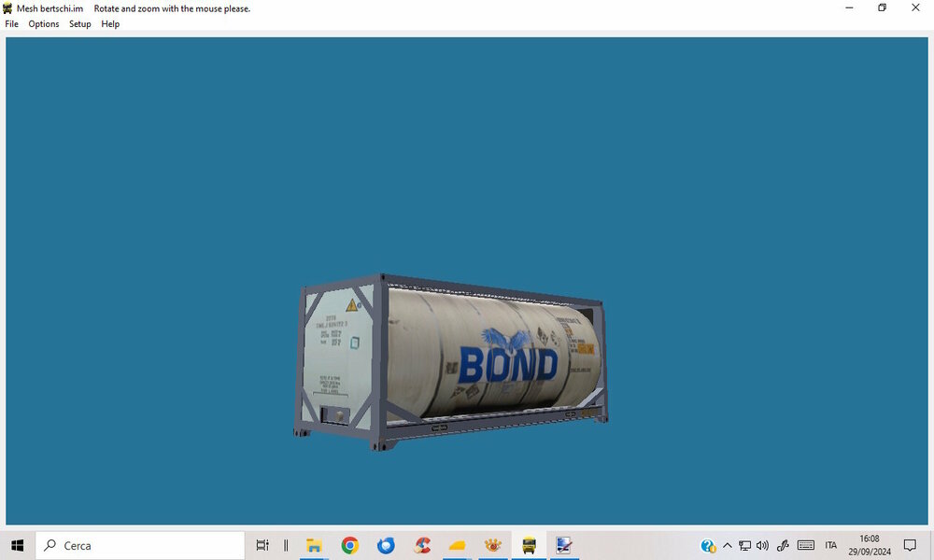Open Thunderbird from the taskbar
Screen dimensions: 934x560
(x=386, y=545)
